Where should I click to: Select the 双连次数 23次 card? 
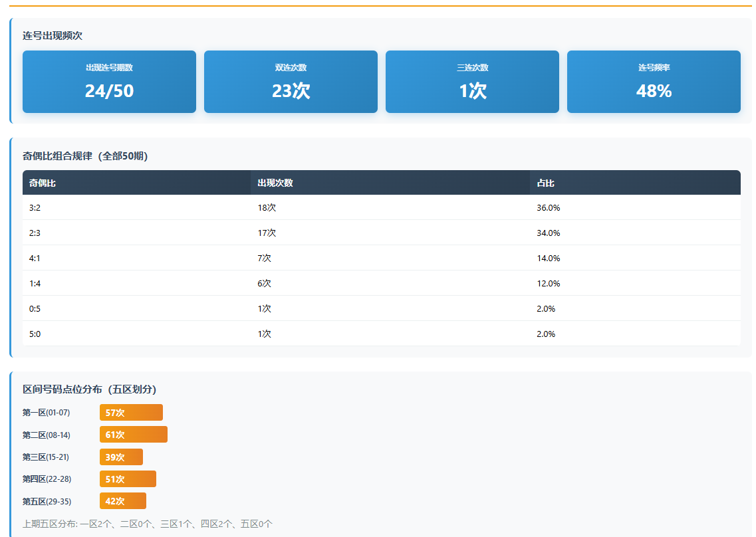(x=291, y=82)
